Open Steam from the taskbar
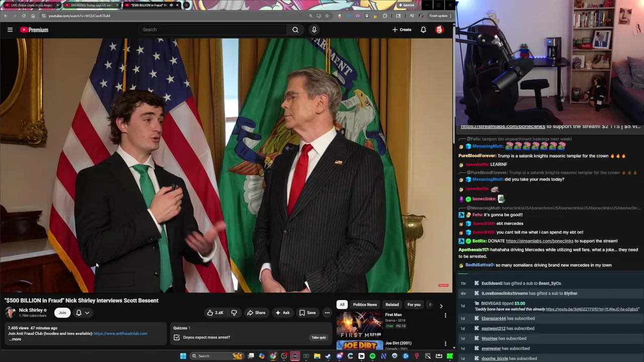Viewport: 644px width, 362px height. click(x=328, y=356)
